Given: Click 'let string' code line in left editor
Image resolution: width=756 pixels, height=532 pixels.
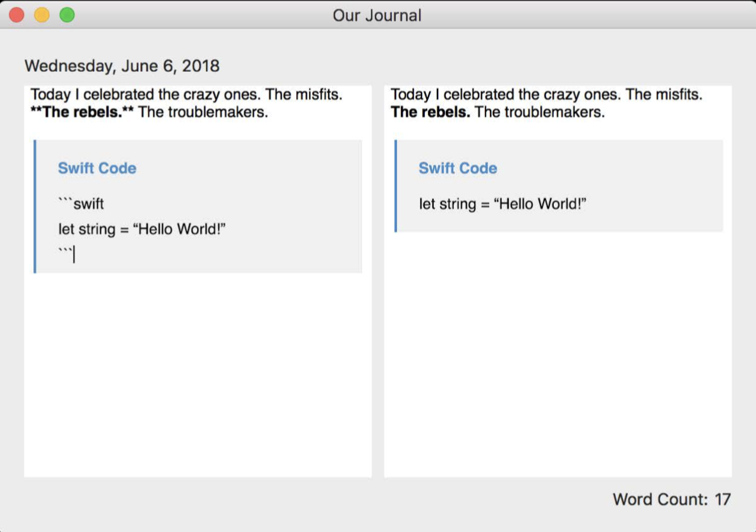Looking at the screenshot, I should click(x=142, y=229).
